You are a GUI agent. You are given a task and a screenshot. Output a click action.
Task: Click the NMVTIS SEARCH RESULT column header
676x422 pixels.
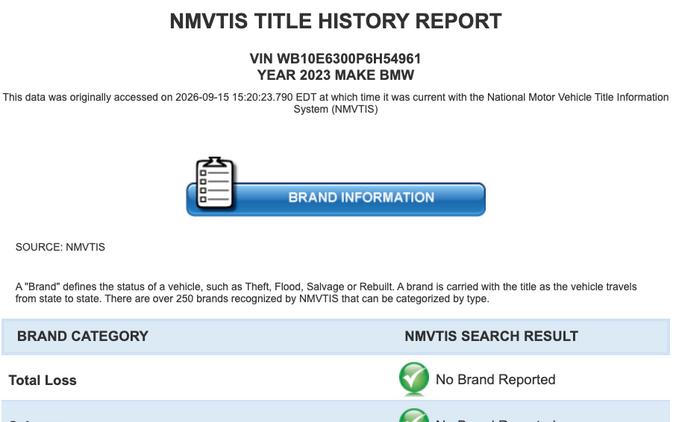491,336
